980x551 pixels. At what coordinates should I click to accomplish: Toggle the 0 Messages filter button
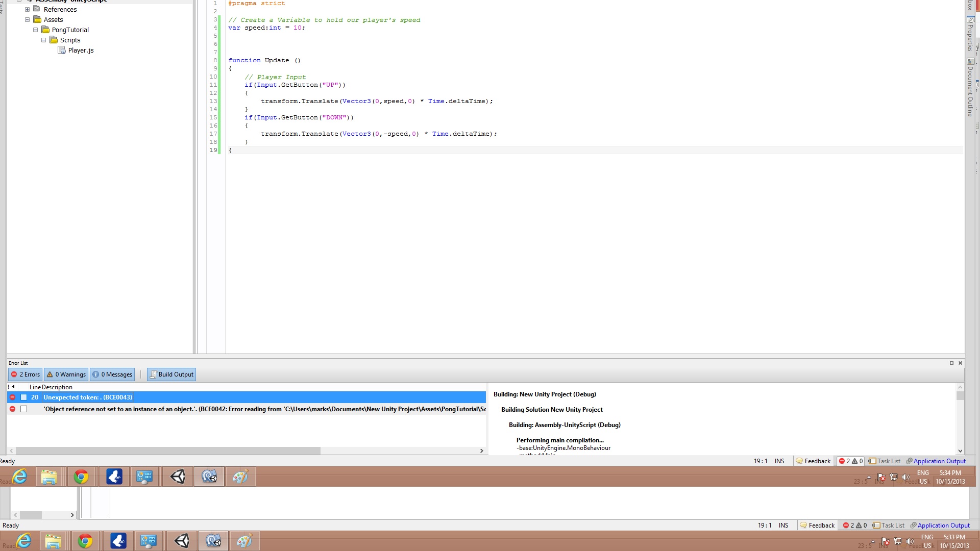pyautogui.click(x=112, y=374)
